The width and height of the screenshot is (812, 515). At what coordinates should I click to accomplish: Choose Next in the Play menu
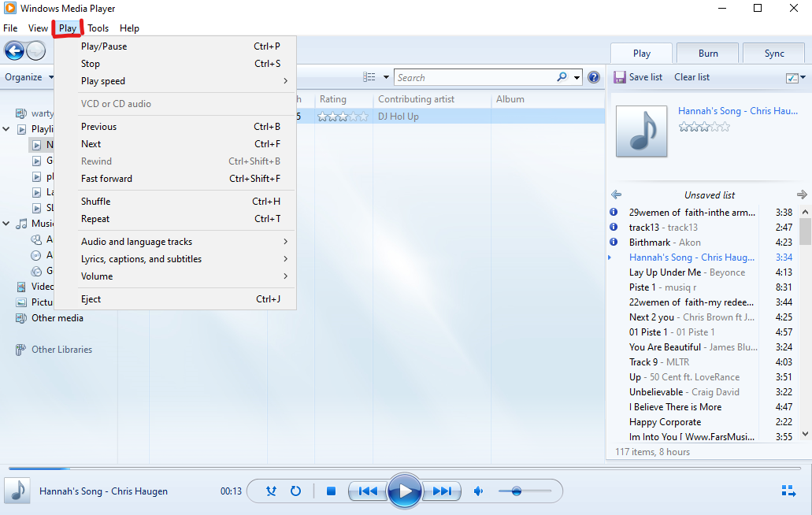[x=175, y=144]
